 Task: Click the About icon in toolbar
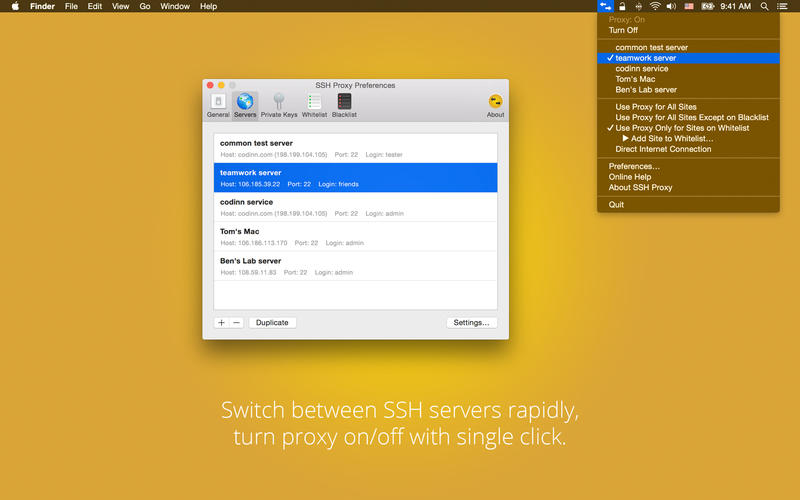(495, 105)
